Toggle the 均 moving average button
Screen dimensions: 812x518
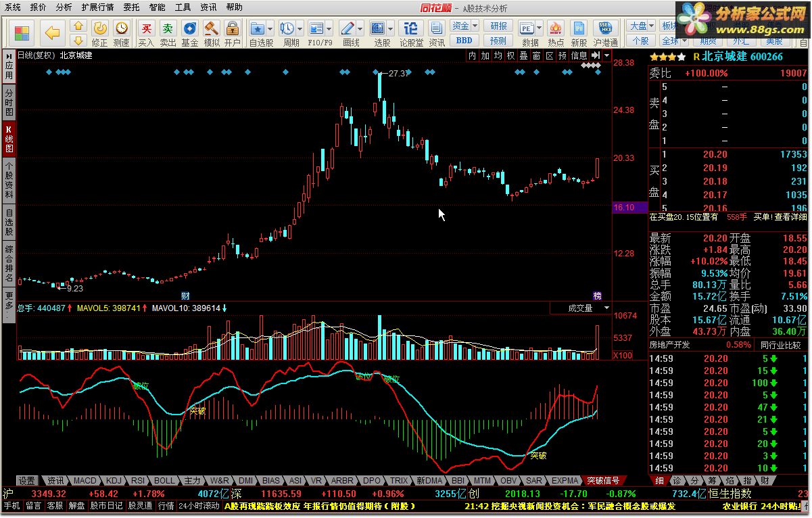pyautogui.click(x=498, y=55)
